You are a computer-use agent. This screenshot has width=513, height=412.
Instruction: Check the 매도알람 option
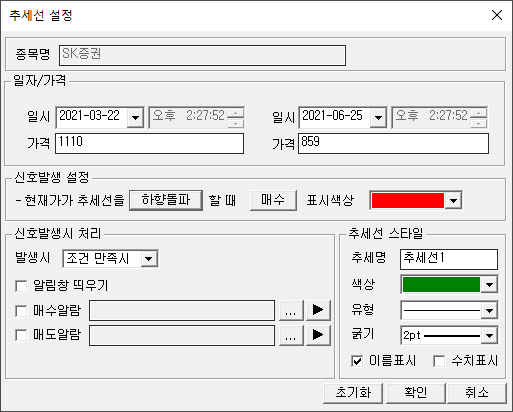pos(21,335)
